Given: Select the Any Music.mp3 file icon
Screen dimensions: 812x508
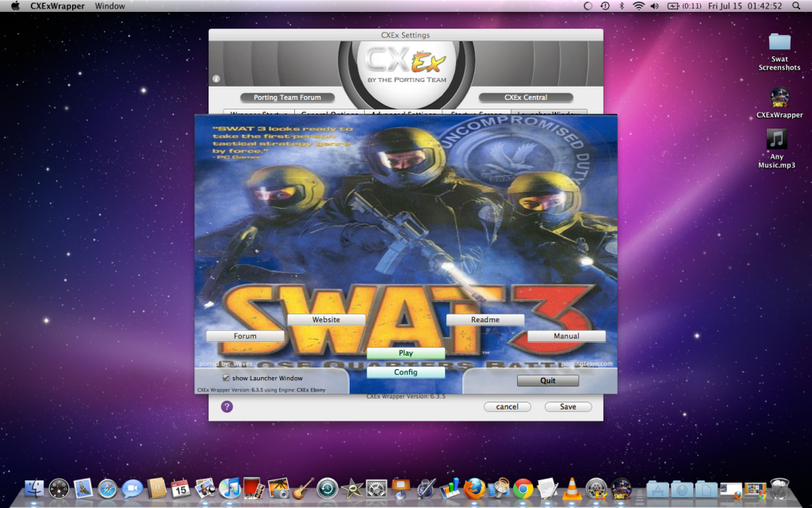Looking at the screenshot, I should pos(776,139).
